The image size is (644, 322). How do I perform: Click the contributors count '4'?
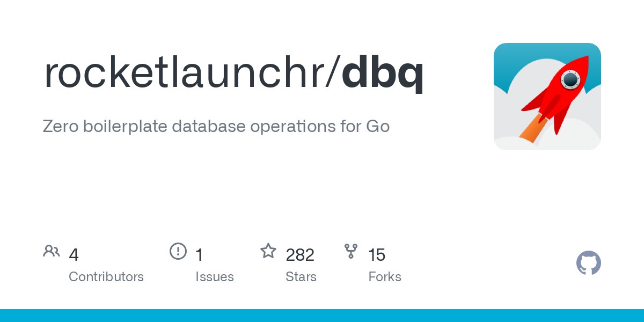[74, 255]
